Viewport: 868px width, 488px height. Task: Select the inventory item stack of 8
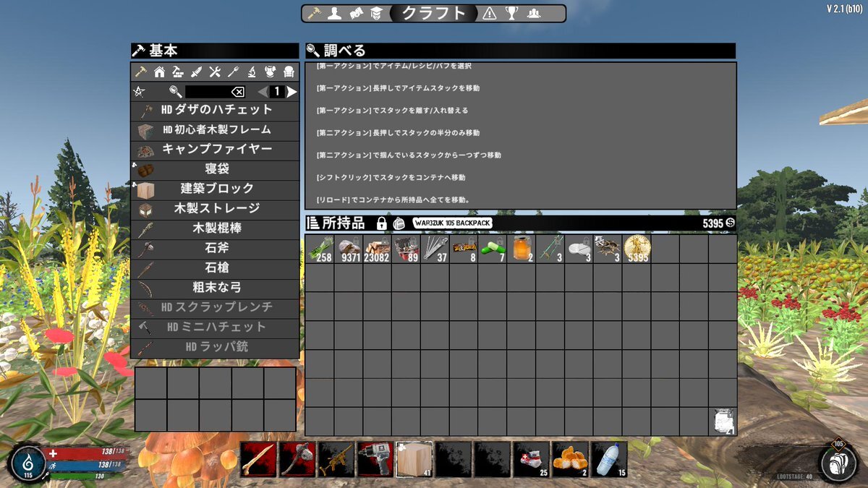(464, 249)
